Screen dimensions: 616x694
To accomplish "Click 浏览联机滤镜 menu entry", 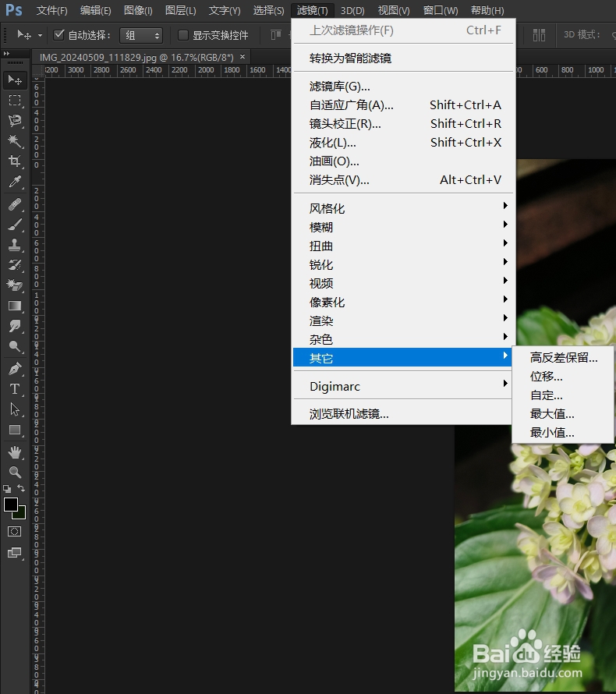I will coord(403,414).
